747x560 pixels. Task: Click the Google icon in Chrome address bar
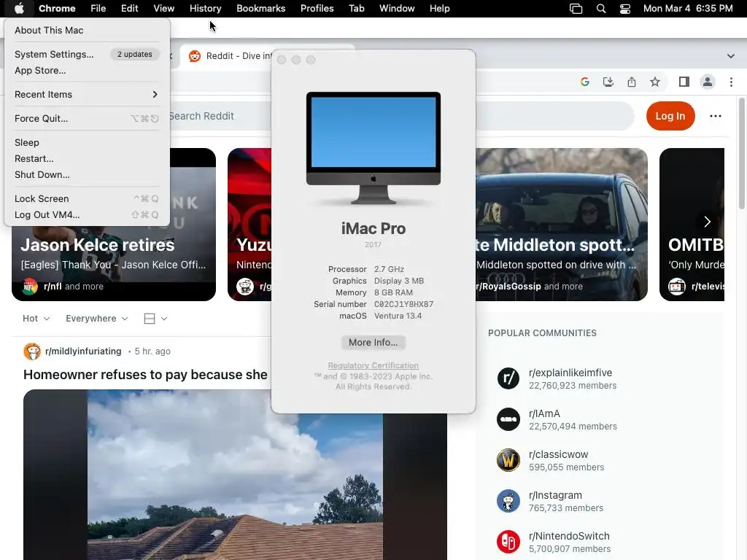click(x=585, y=82)
